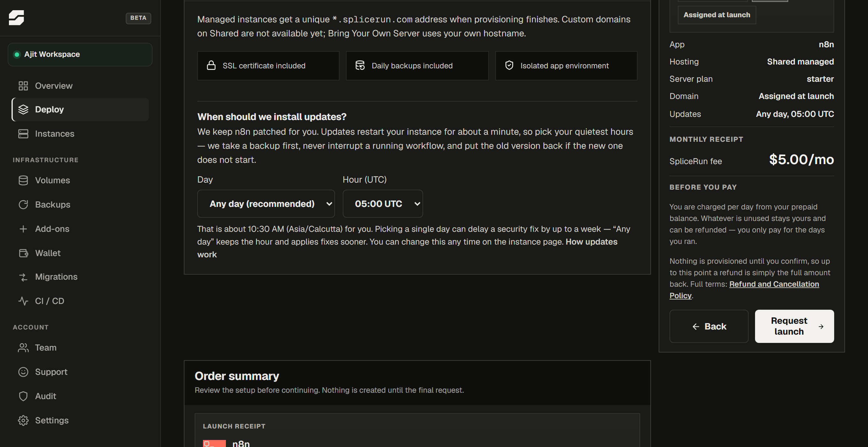868x447 pixels.
Task: Open the Add-ons section
Action: click(80, 229)
